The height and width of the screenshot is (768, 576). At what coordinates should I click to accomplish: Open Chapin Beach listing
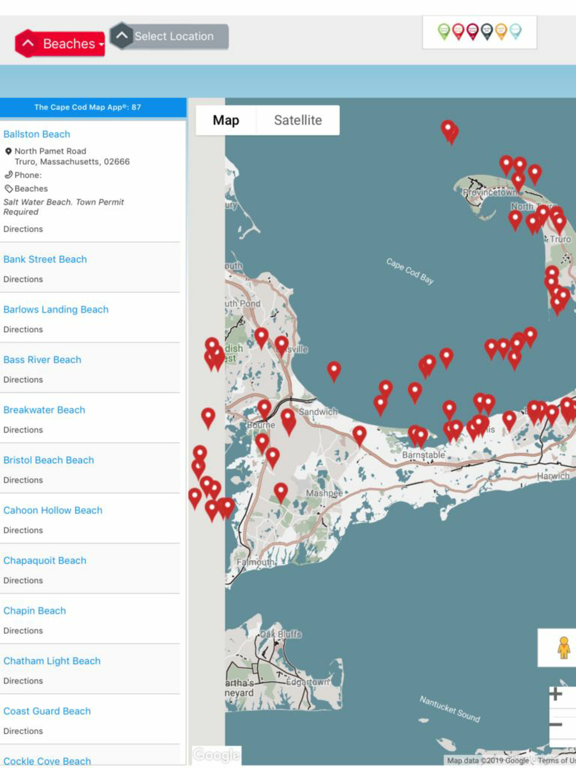(x=34, y=611)
